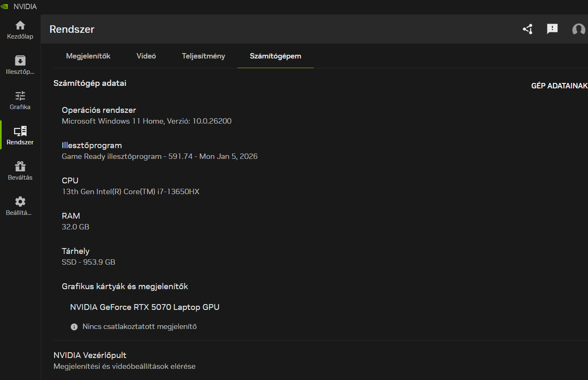Select the Game Ready illesztőprogram 591.74 text
Viewport: 588px width, 380px height.
pyautogui.click(x=160, y=156)
